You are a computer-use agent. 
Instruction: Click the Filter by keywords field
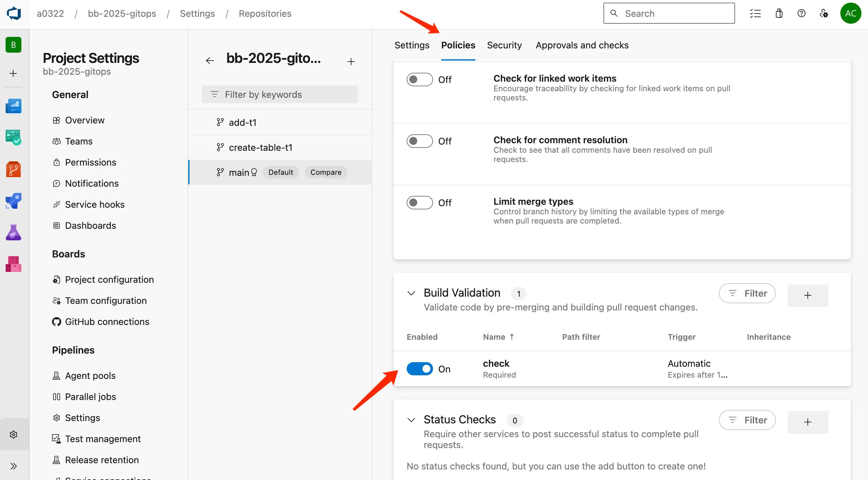tap(280, 94)
